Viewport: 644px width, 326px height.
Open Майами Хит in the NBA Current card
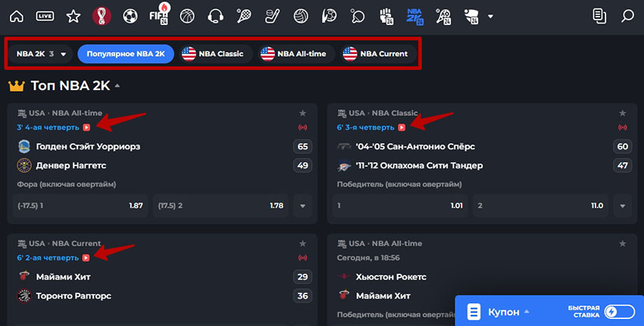63,277
